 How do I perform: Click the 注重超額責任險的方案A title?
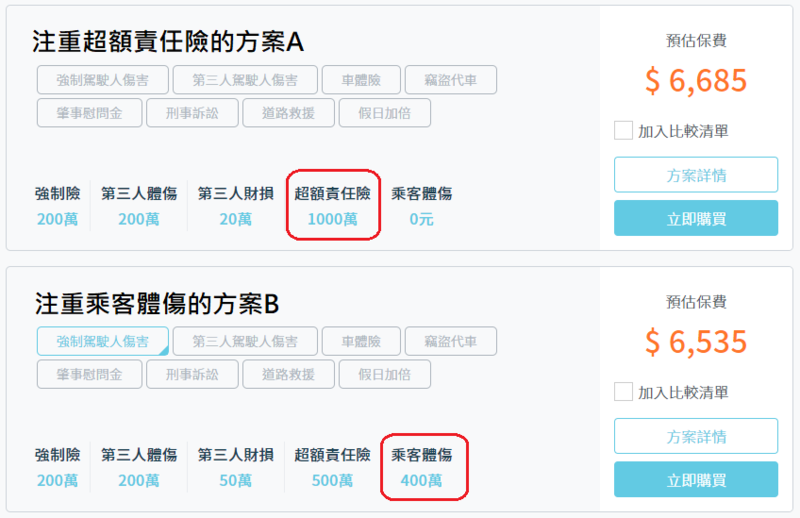point(168,42)
